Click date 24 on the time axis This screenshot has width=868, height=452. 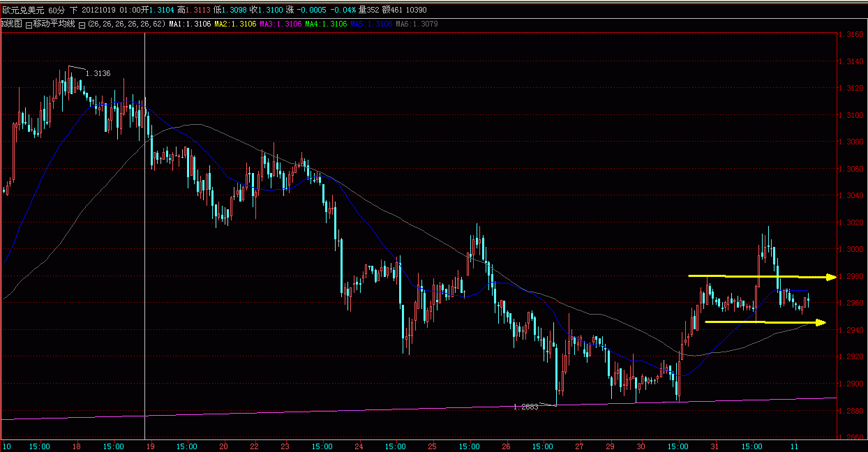click(x=359, y=446)
